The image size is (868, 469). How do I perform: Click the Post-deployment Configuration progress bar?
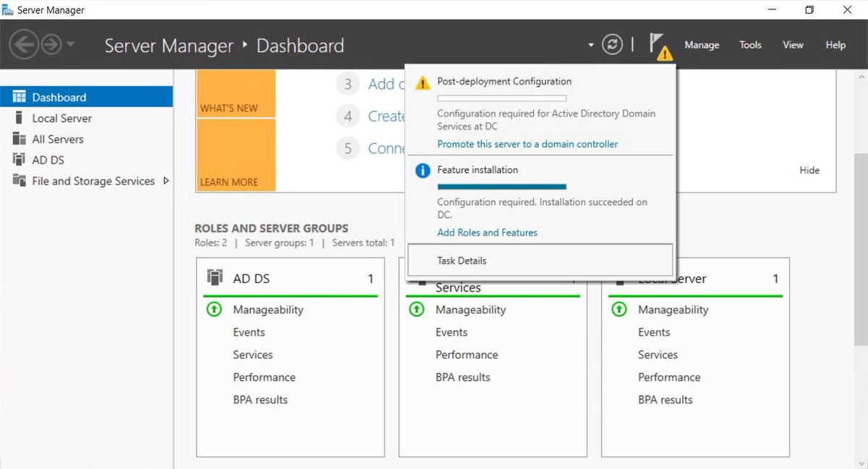click(502, 98)
